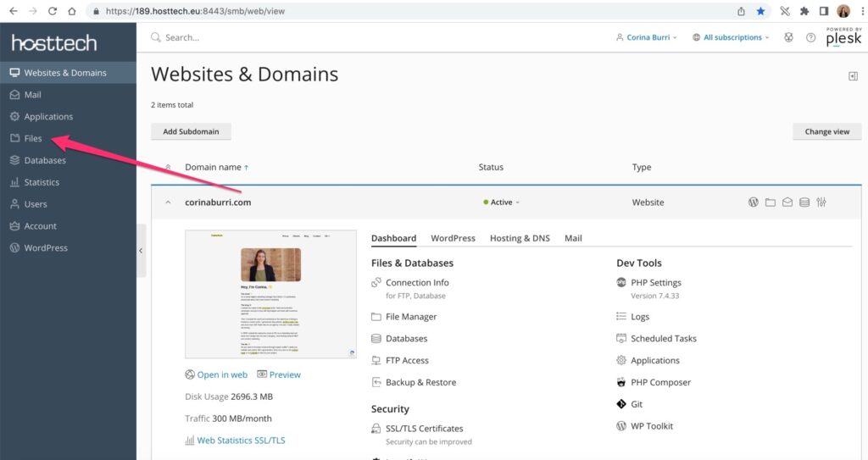Open browser side panel icon
This screenshot has width=868, height=460.
824,11
